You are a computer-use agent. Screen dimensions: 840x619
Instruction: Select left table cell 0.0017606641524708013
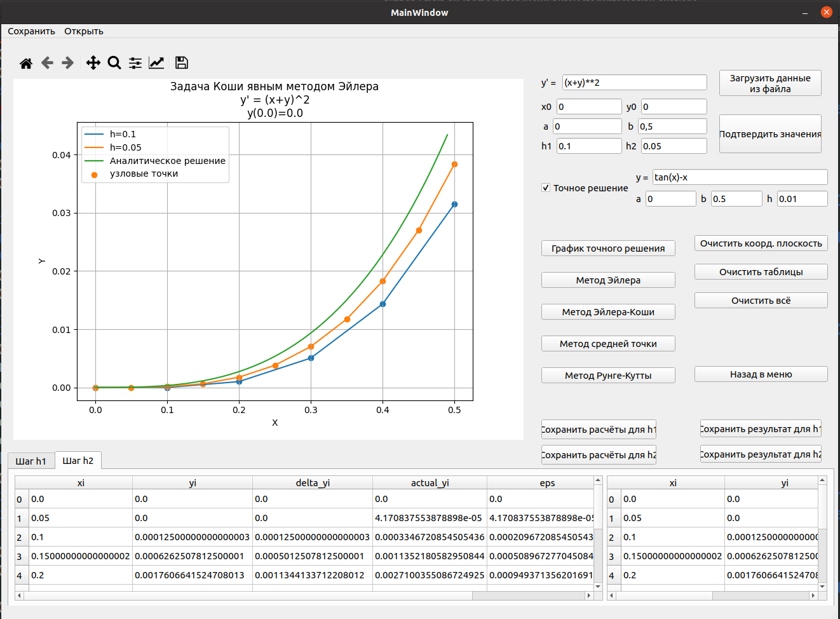click(x=193, y=575)
